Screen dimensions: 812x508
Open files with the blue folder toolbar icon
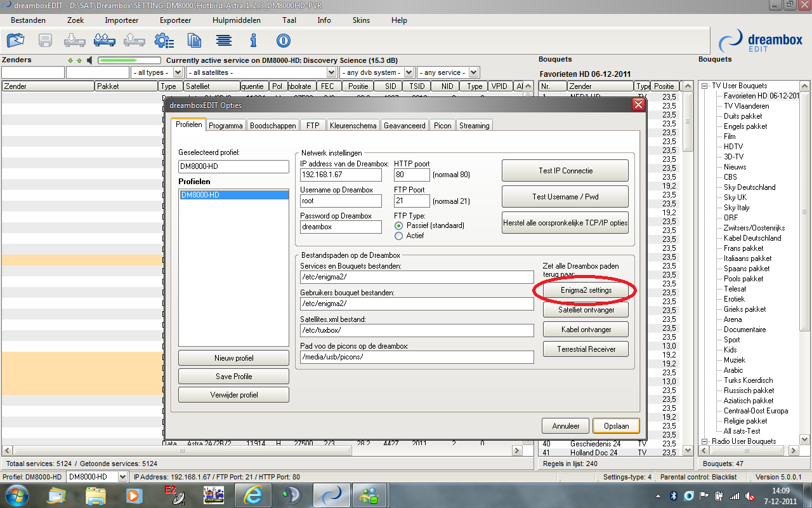(15, 41)
